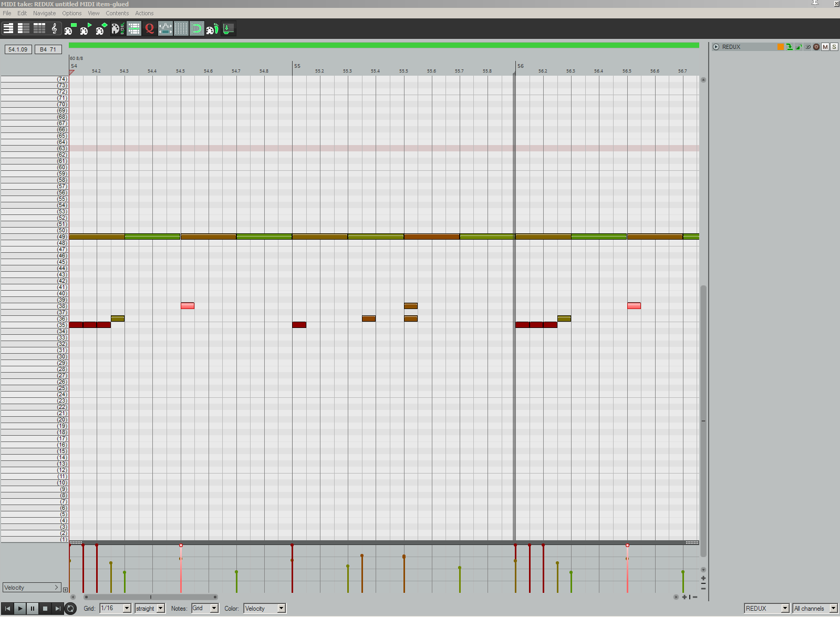
Task: Toggle snap to grid magnet
Action: [x=197, y=28]
